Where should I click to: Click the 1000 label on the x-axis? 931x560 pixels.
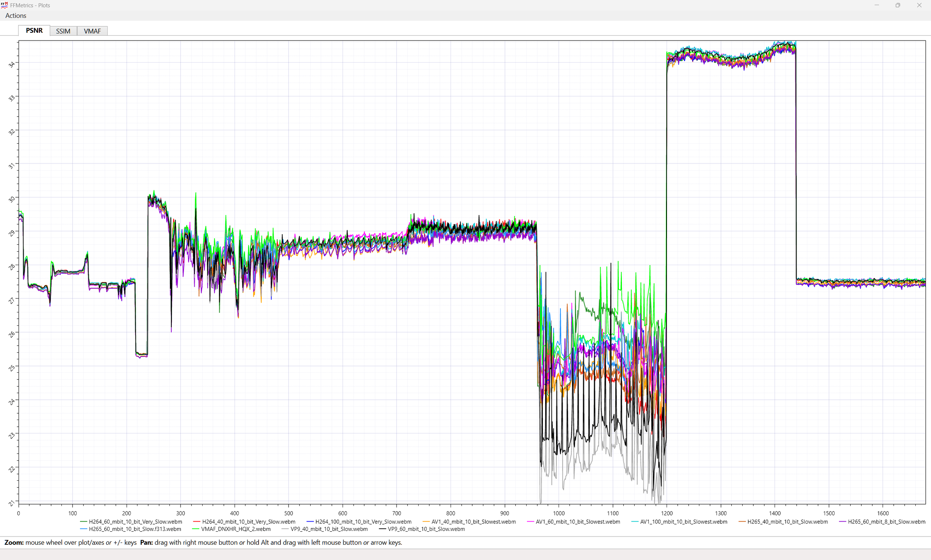559,513
